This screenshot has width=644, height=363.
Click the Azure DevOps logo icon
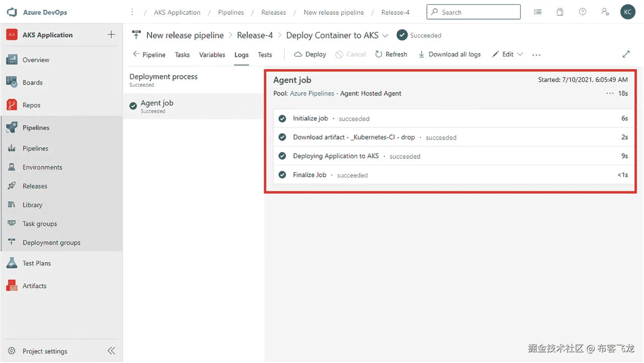tap(12, 12)
